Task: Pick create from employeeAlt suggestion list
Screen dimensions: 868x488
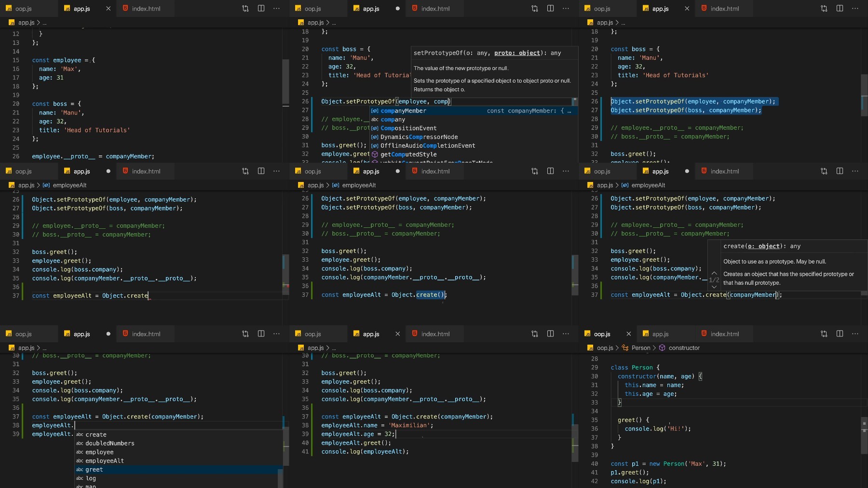Action: pyautogui.click(x=178, y=435)
